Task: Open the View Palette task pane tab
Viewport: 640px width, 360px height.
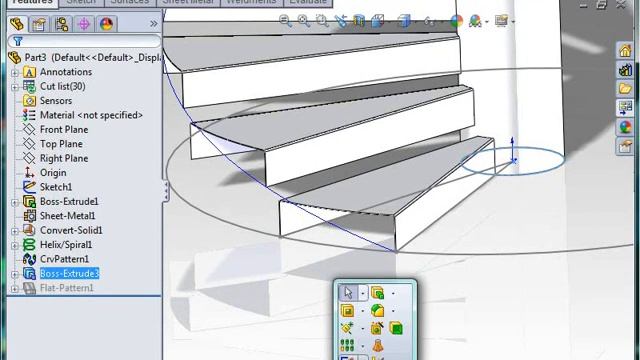Action: tap(625, 107)
